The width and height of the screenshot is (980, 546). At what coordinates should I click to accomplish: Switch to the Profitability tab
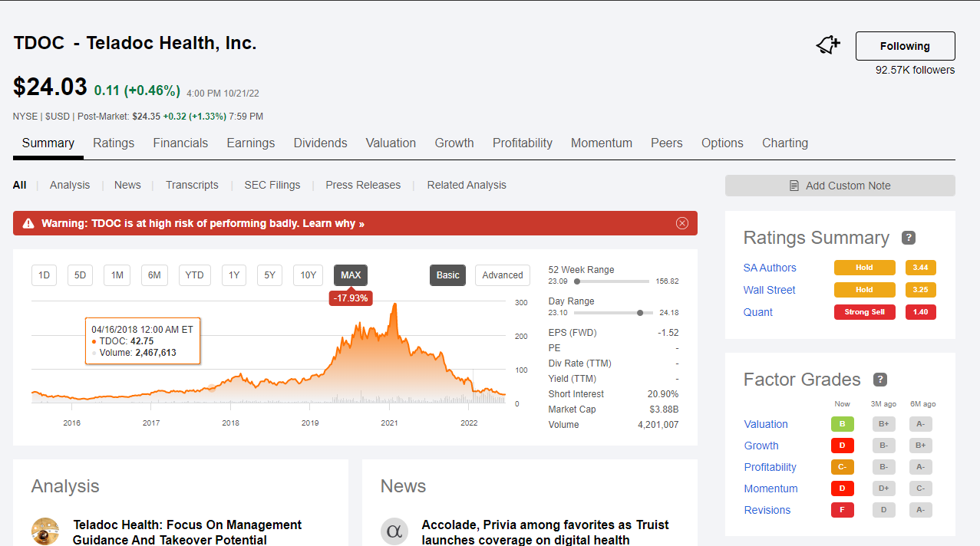coord(523,143)
